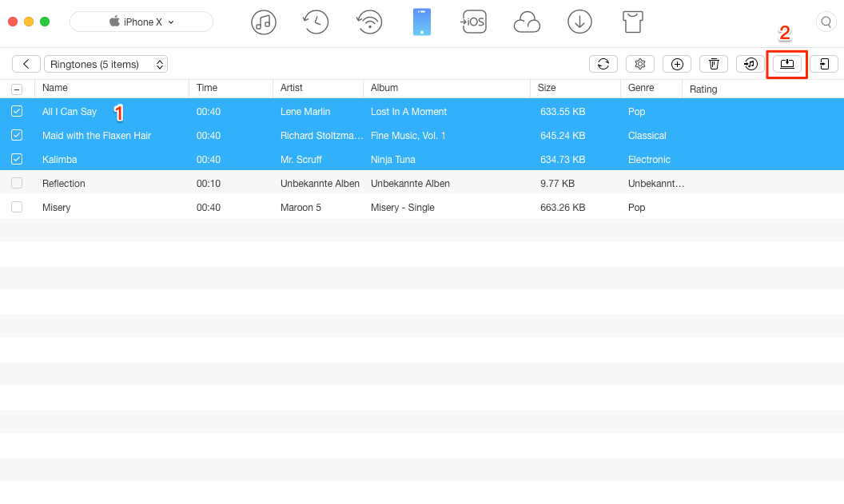Click artist Richard Stoltzma…

click(321, 136)
